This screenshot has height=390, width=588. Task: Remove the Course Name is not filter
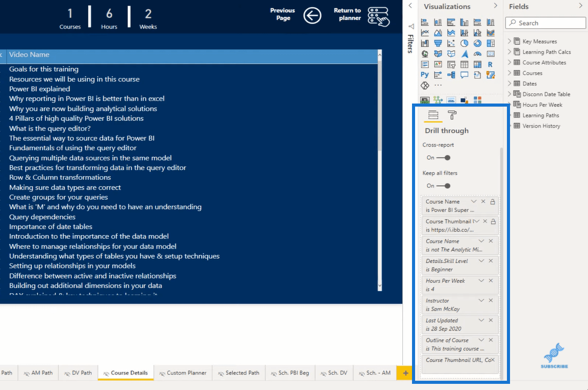(491, 241)
